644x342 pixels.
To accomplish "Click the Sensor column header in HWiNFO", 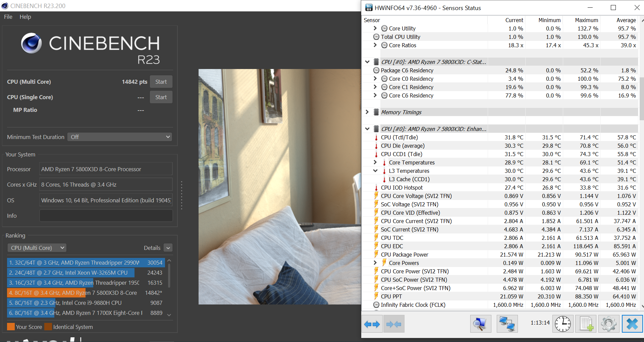I will pyautogui.click(x=372, y=20).
